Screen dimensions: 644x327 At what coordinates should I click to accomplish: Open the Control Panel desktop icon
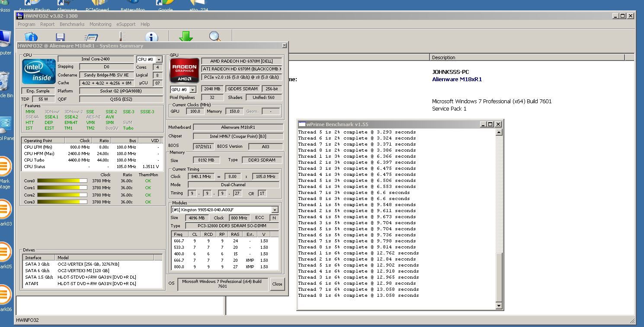5,128
